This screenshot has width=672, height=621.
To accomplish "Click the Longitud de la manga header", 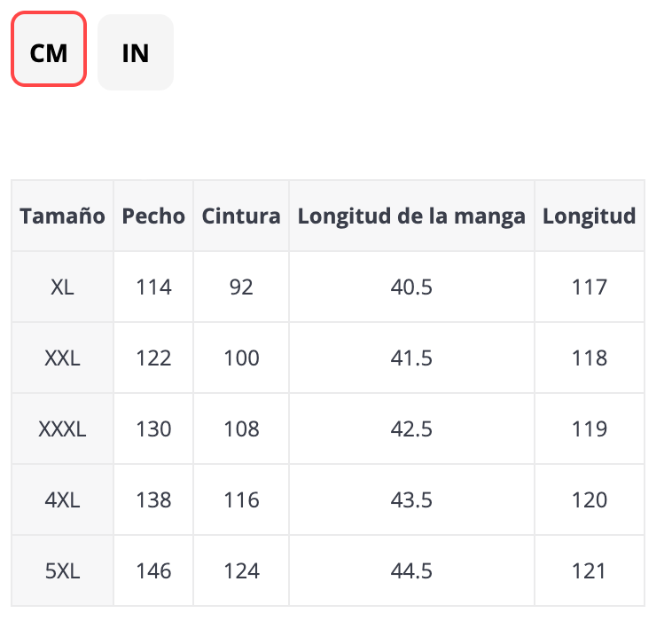I will pos(411,216).
